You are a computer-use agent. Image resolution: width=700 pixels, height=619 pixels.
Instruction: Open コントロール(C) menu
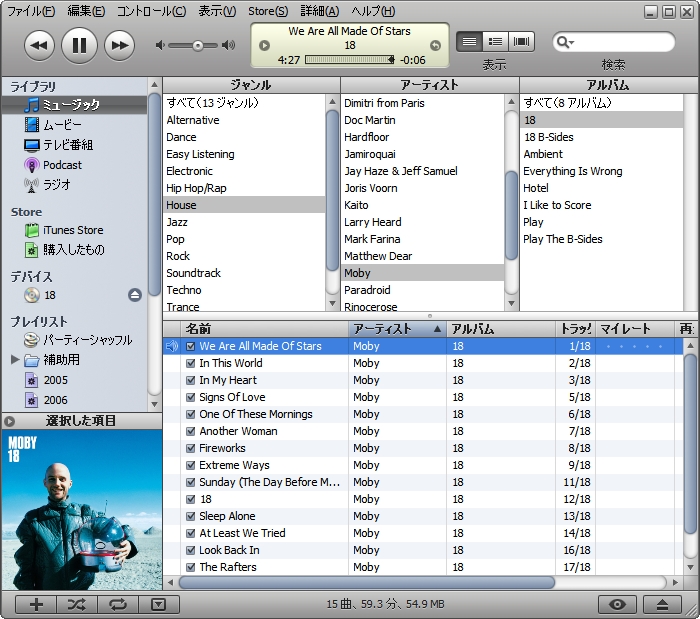[151, 11]
